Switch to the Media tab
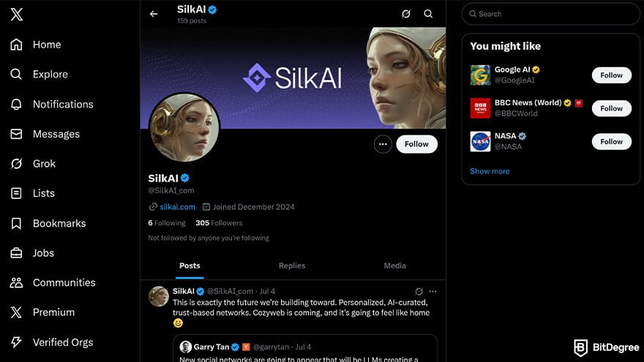The height and width of the screenshot is (362, 644). point(394,265)
